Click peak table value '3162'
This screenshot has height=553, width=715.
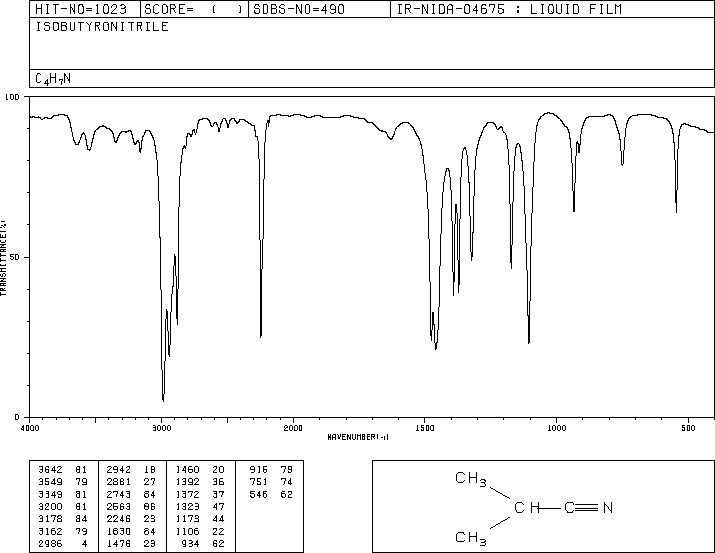[x=50, y=531]
